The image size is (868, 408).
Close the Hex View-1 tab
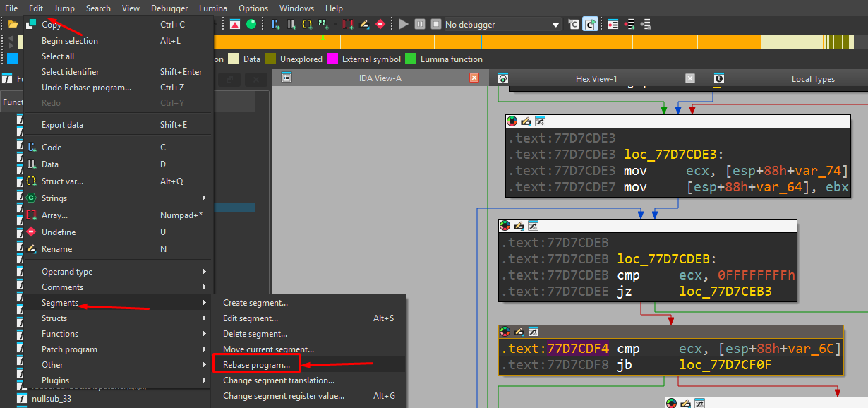690,78
